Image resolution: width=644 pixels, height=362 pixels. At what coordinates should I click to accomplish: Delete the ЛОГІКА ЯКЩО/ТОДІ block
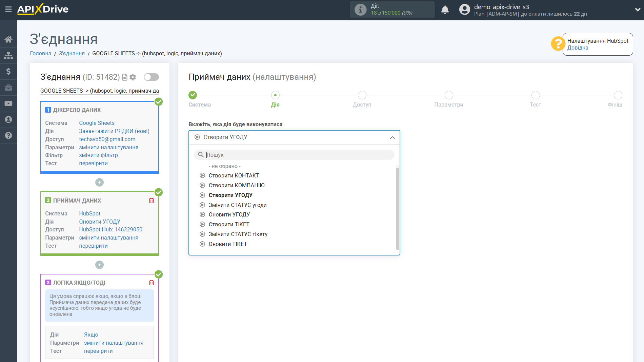152,283
